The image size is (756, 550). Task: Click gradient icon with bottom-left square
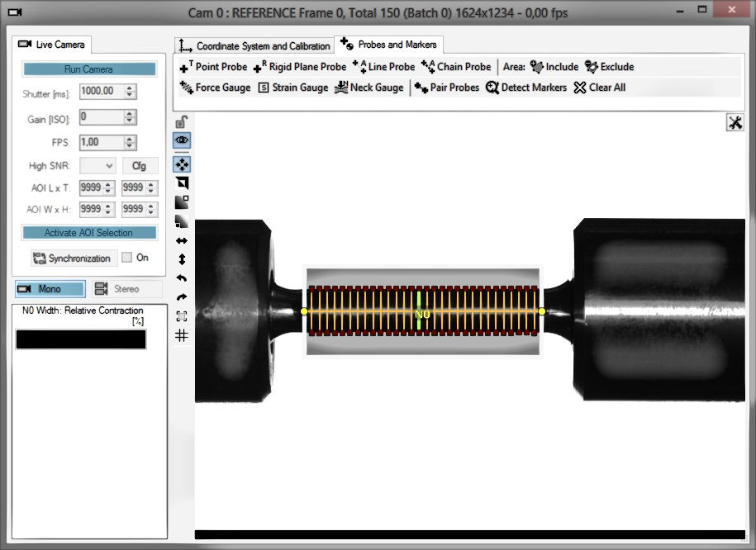click(182, 221)
